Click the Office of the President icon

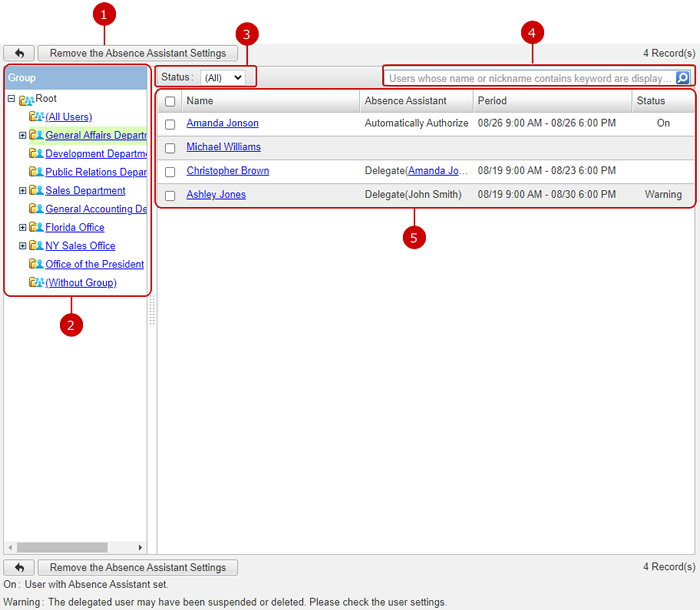(x=36, y=265)
